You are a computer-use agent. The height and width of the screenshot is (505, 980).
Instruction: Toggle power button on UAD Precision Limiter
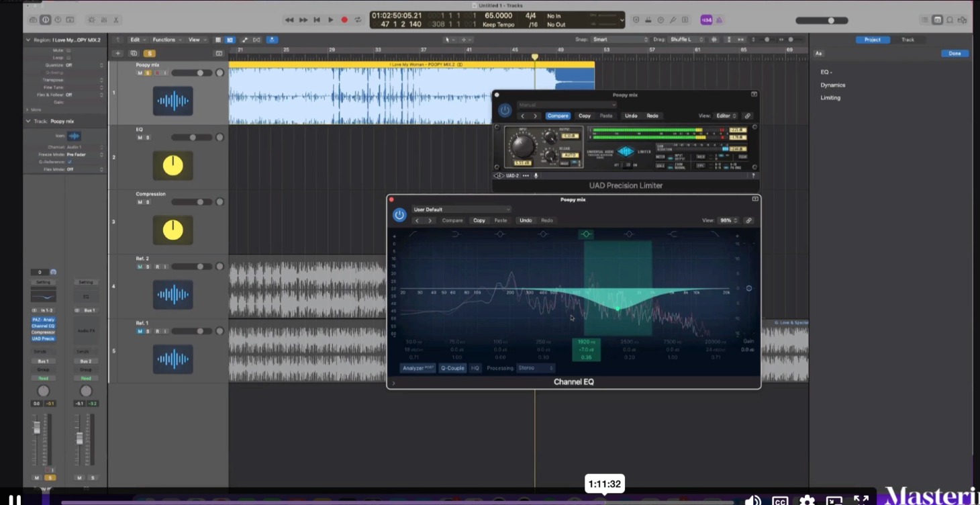click(505, 110)
